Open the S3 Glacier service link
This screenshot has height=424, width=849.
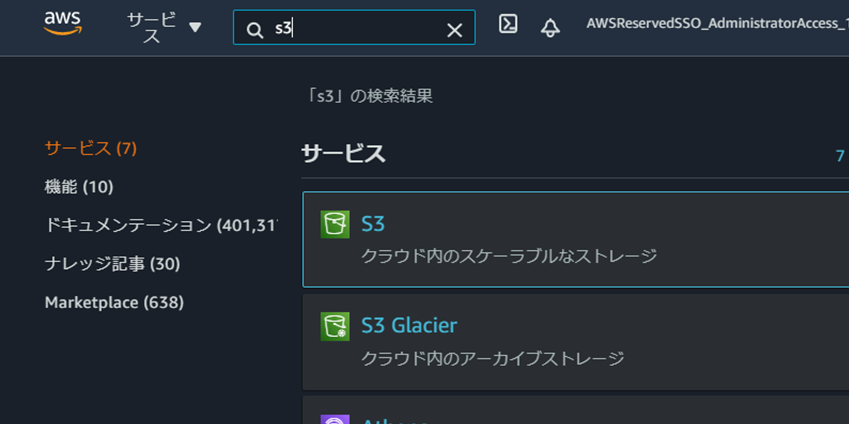click(x=409, y=326)
